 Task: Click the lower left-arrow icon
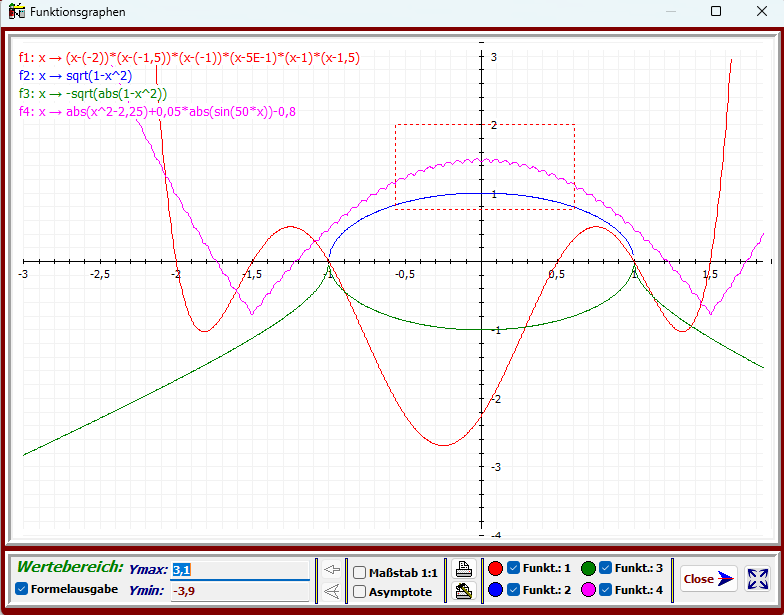coord(333,592)
